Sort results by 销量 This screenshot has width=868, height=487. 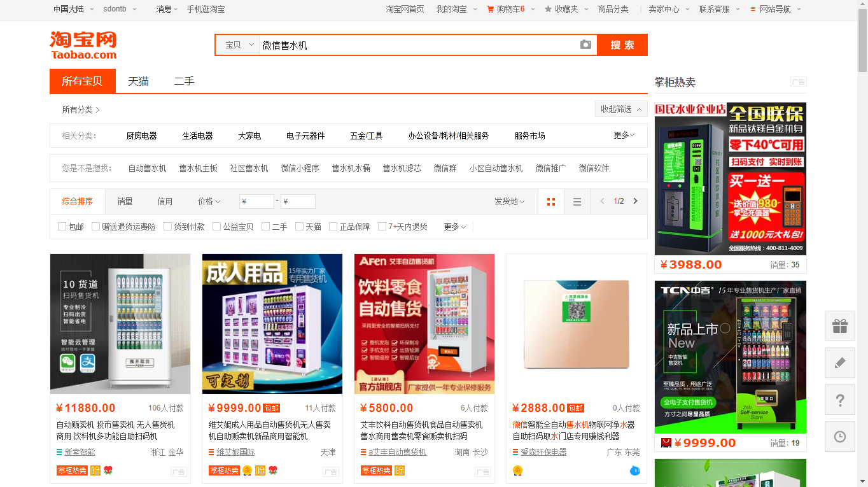pos(125,201)
